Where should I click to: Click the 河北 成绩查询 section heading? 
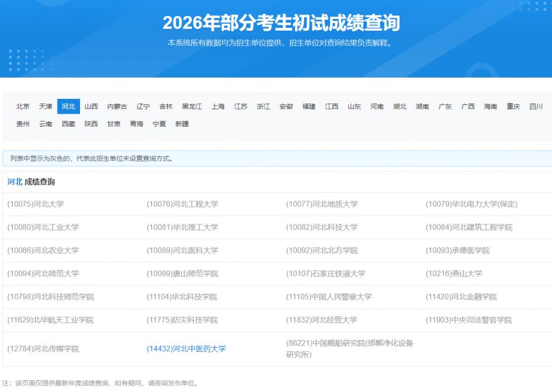(31, 182)
